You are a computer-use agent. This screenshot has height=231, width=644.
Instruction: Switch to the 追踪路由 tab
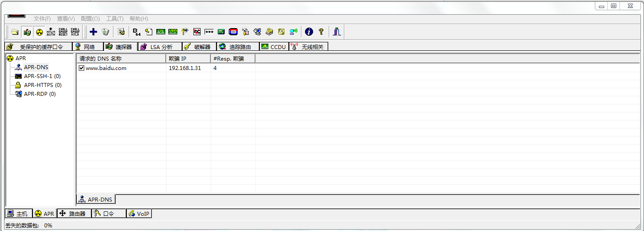[x=238, y=46]
